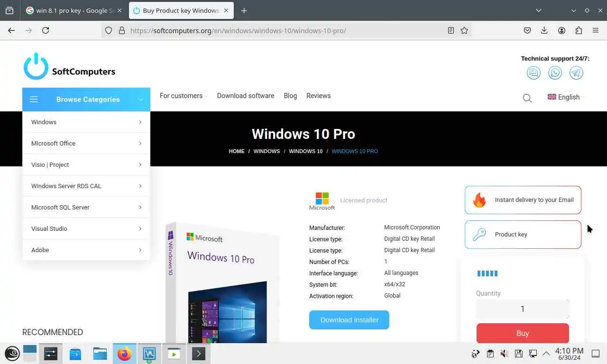Screen dimensions: 607x364
Task: Open the Download software menu item
Action: [246, 96]
